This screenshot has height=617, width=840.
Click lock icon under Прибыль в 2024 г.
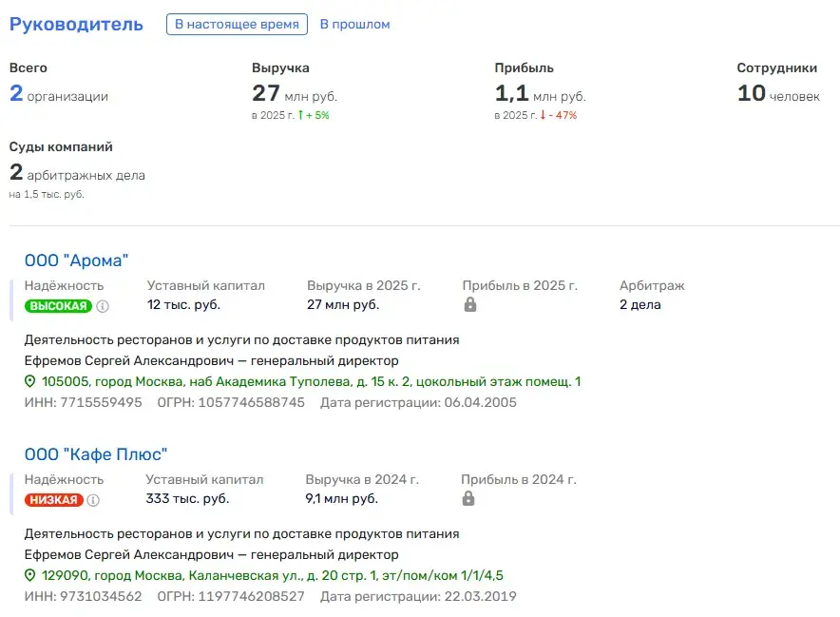(468, 498)
